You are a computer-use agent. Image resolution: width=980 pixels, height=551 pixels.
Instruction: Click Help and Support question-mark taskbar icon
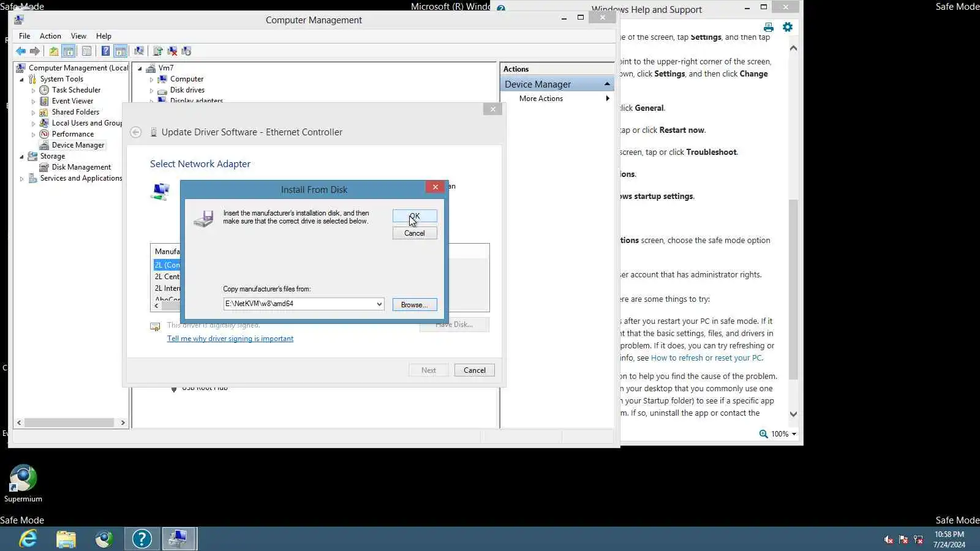142,539
